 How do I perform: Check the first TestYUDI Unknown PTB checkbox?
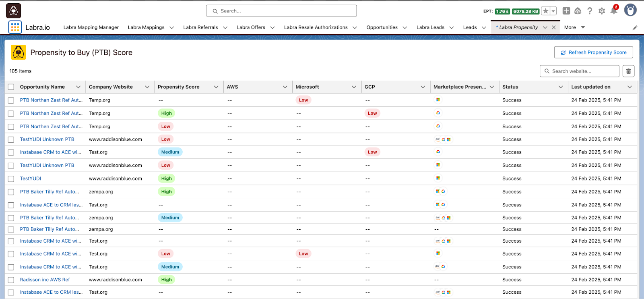pos(11,140)
